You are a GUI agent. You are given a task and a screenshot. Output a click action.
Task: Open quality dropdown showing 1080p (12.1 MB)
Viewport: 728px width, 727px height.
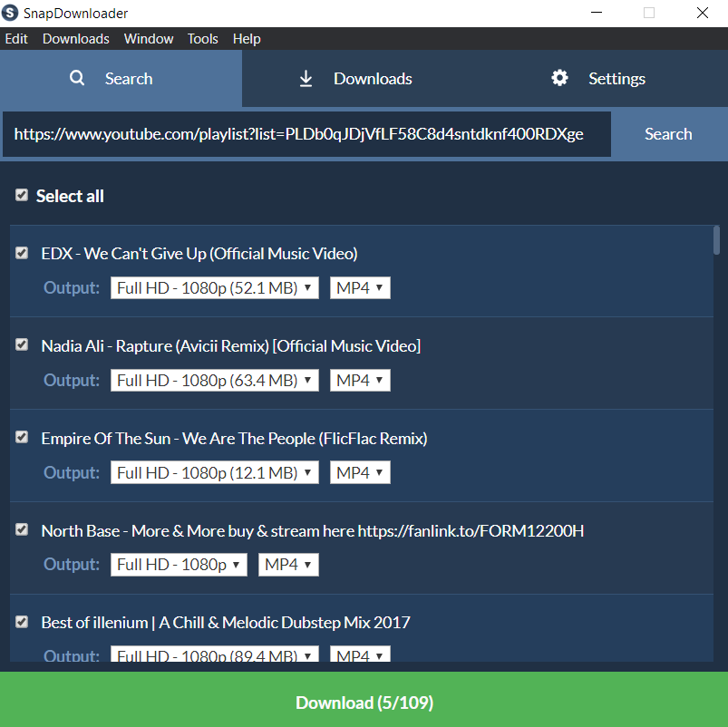(x=214, y=473)
